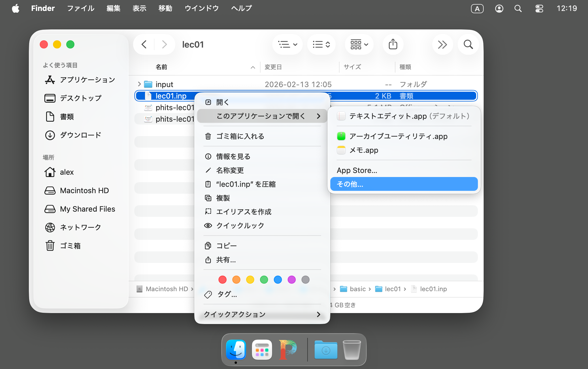Click App Store... in the submenu

pos(357,170)
